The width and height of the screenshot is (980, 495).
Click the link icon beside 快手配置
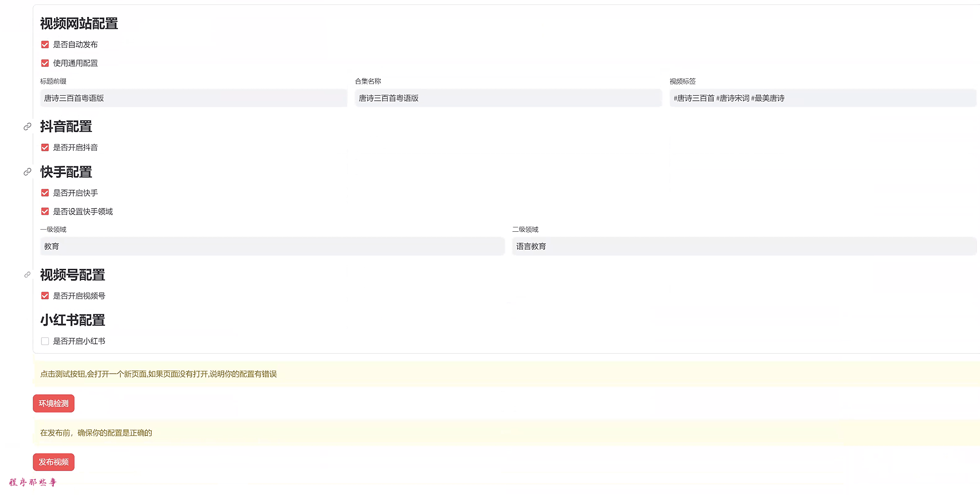27,172
